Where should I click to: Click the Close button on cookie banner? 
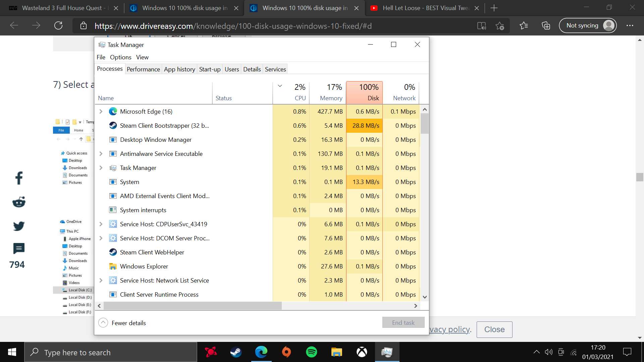coord(494,329)
